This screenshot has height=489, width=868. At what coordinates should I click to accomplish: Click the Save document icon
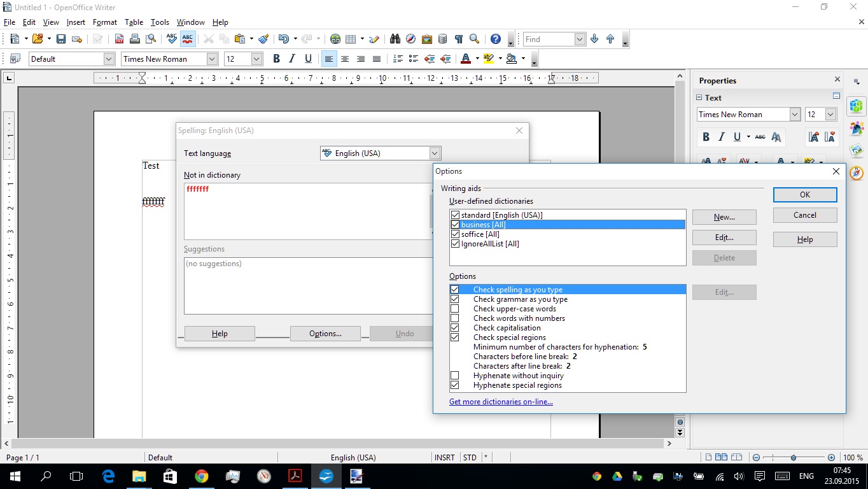61,39
